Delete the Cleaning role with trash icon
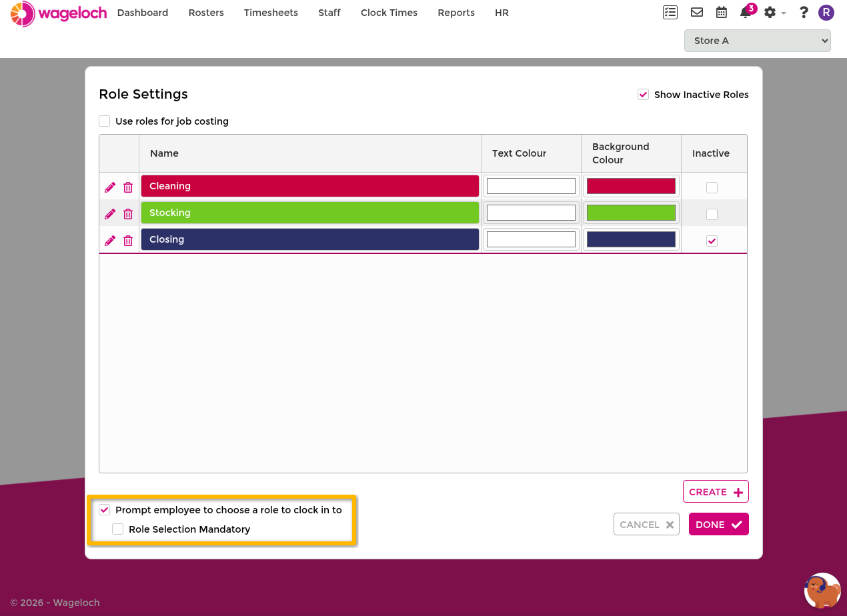This screenshot has height=616, width=847. (128, 187)
